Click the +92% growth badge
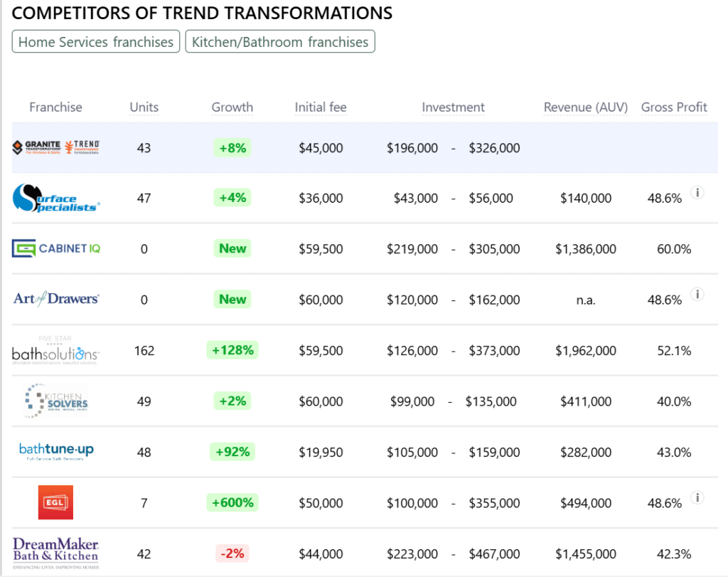The width and height of the screenshot is (728, 577). [232, 452]
